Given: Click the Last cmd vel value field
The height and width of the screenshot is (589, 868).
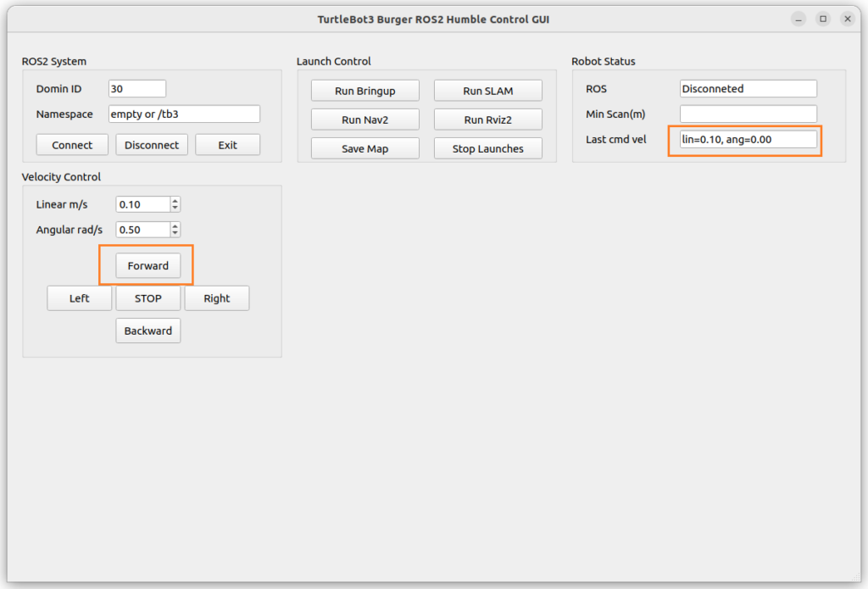Looking at the screenshot, I should (x=748, y=140).
